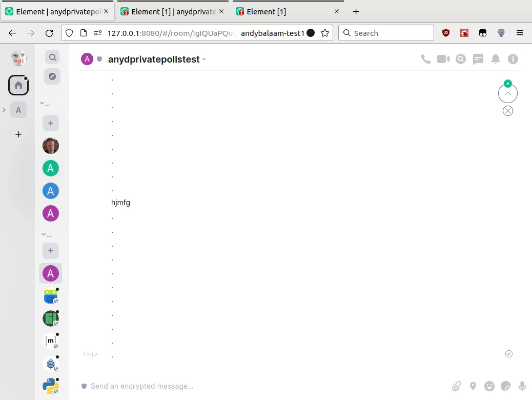Select the Home space button
The height and width of the screenshot is (400, 532).
coord(18,85)
